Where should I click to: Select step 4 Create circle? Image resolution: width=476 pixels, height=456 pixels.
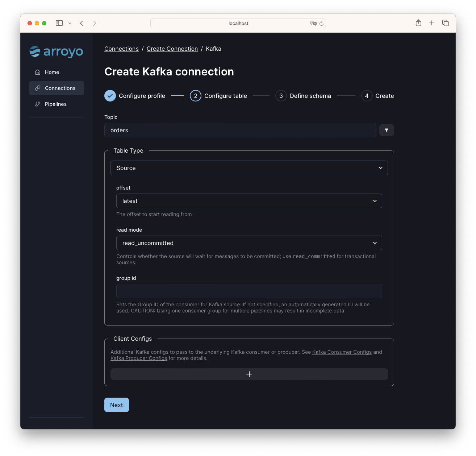(366, 96)
